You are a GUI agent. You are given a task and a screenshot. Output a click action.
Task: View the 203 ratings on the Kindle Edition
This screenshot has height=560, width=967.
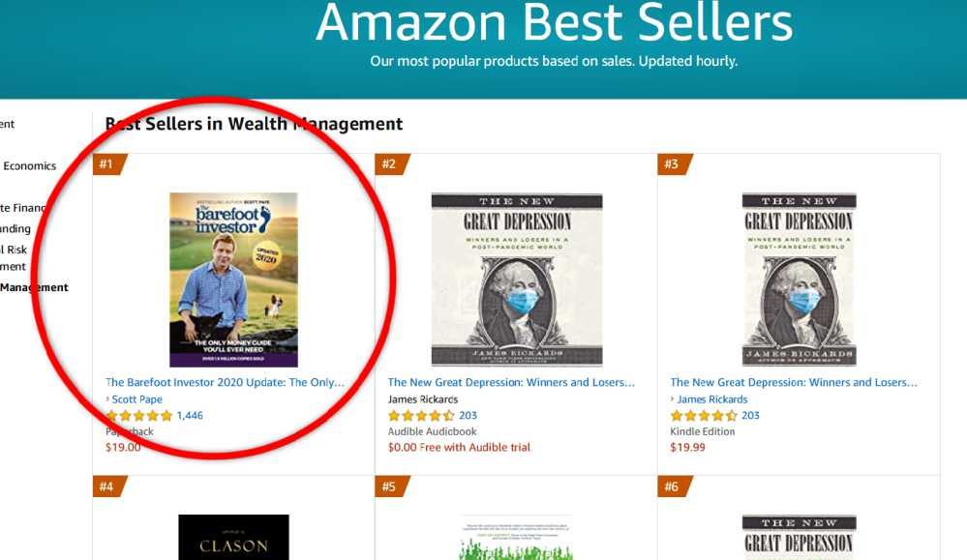pyautogui.click(x=750, y=415)
